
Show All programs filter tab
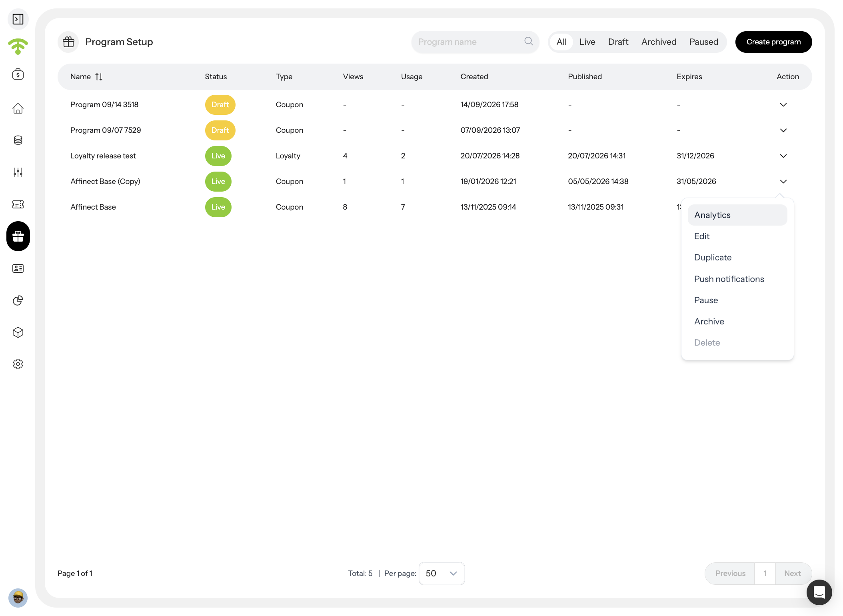point(561,42)
